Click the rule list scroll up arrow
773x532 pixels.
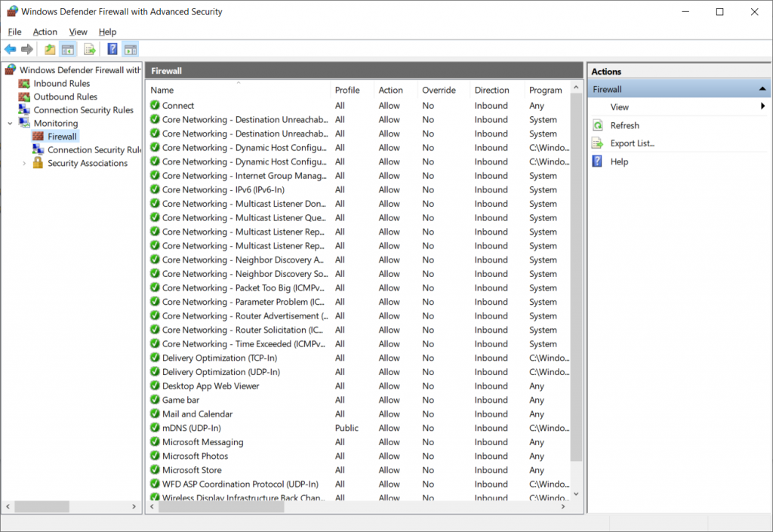coord(576,88)
